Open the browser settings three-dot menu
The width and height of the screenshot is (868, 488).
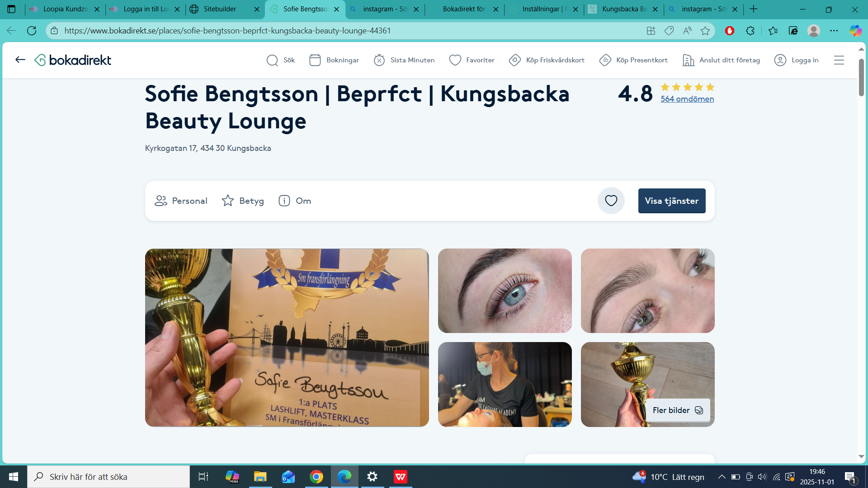(834, 30)
